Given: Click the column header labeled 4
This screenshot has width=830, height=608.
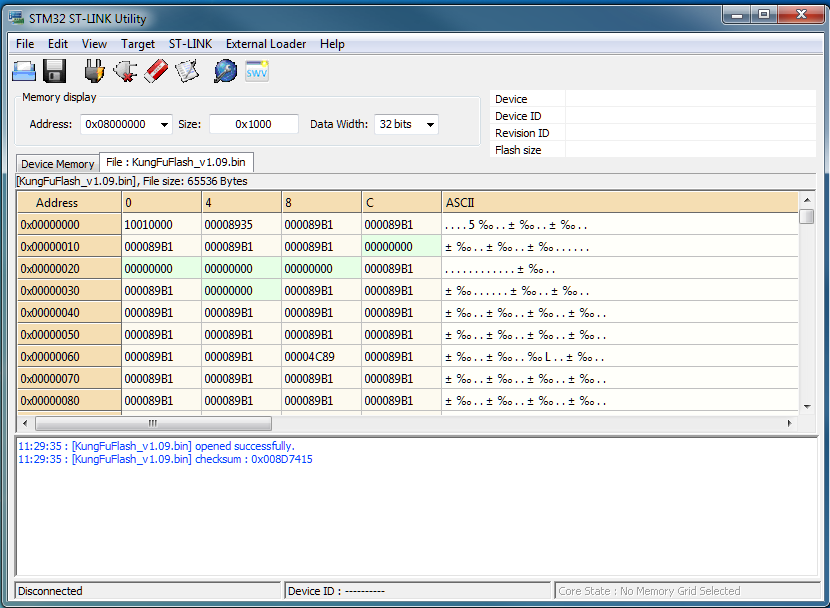Looking at the screenshot, I should (241, 203).
